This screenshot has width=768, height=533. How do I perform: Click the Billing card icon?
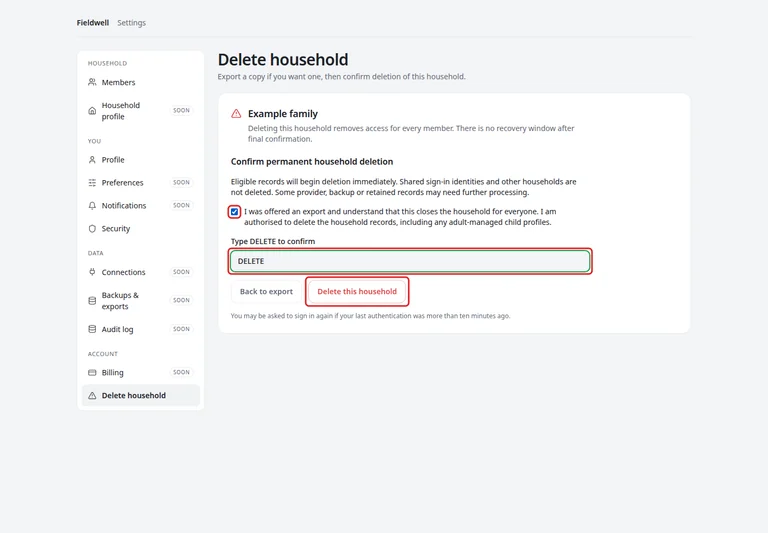coord(92,373)
